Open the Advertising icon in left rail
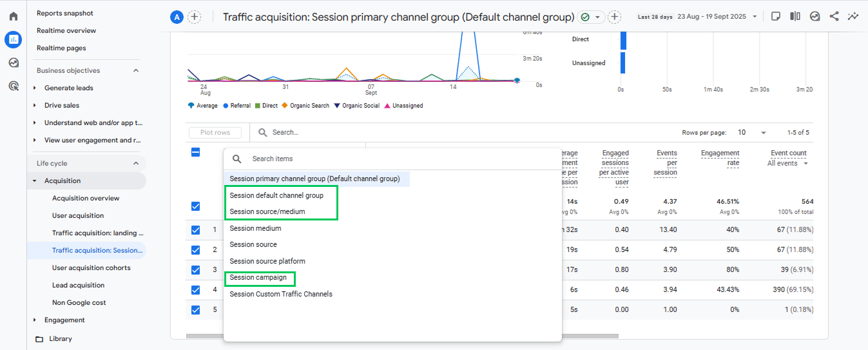Screen dimensions: 868x350 (13, 86)
